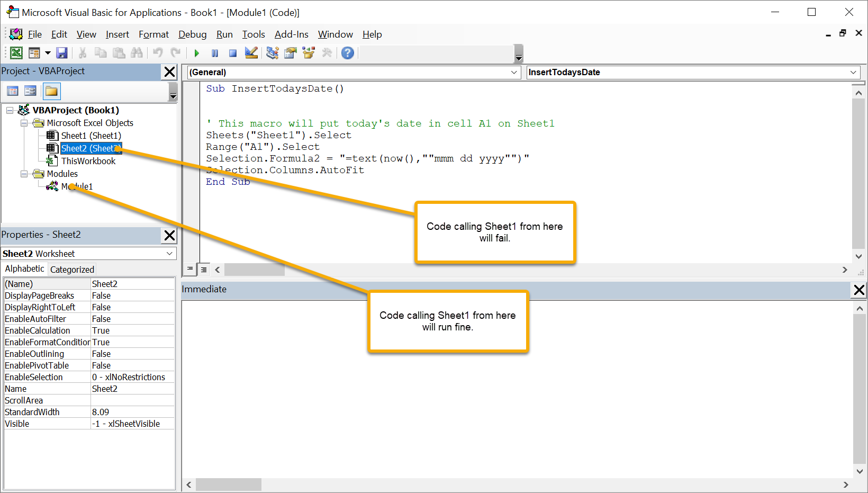Click the 'Sub InsertTodaysDate()' code line

click(x=275, y=88)
